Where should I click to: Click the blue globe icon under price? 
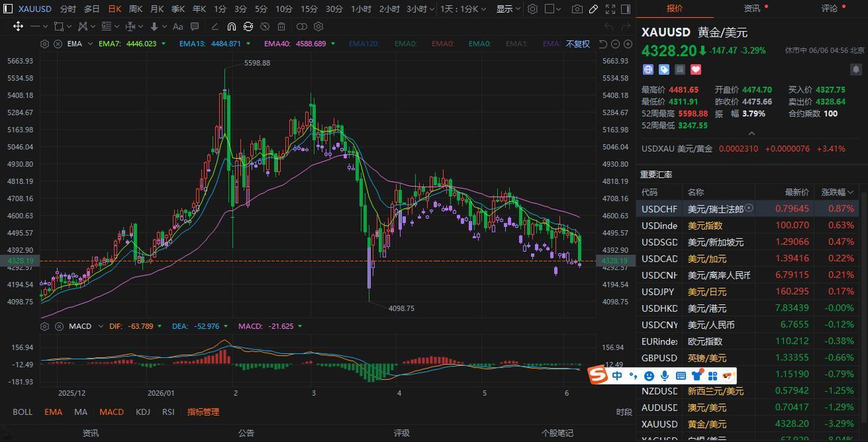coord(648,69)
